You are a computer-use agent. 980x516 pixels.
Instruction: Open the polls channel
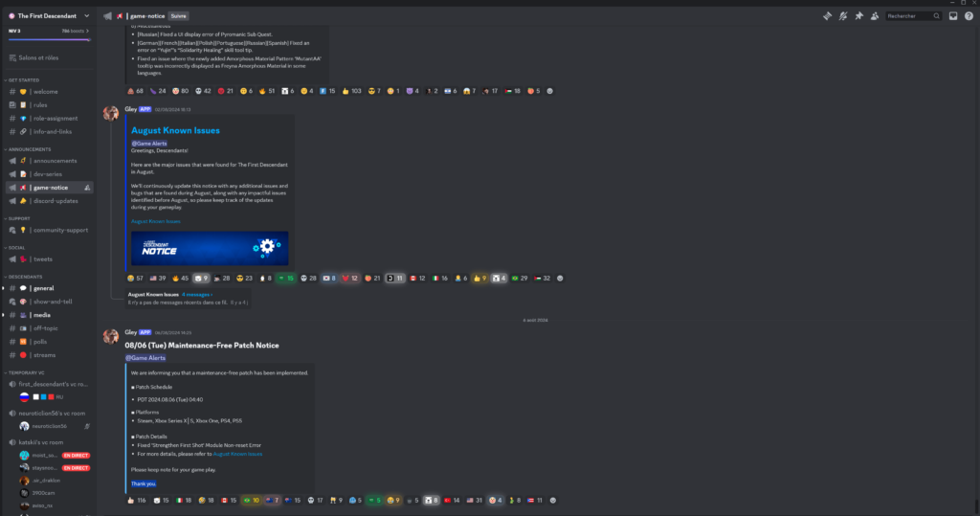click(x=50, y=342)
